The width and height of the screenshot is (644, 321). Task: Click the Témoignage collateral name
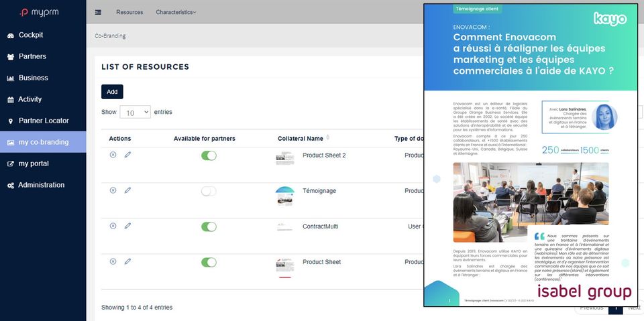pos(319,191)
